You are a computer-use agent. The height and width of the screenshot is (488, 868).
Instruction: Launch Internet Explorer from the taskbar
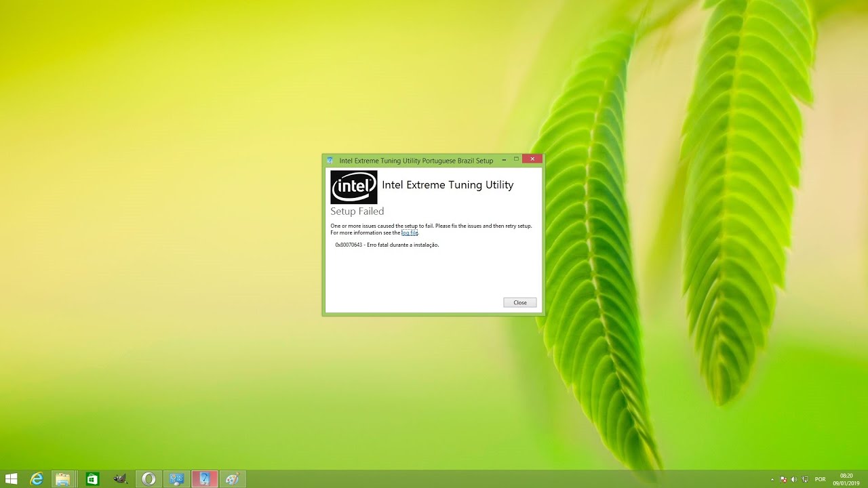(x=37, y=479)
